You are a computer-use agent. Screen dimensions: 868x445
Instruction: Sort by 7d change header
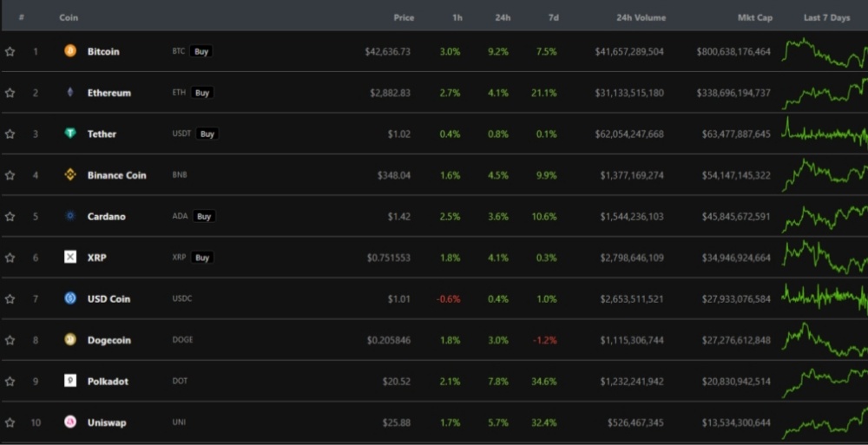pos(554,17)
